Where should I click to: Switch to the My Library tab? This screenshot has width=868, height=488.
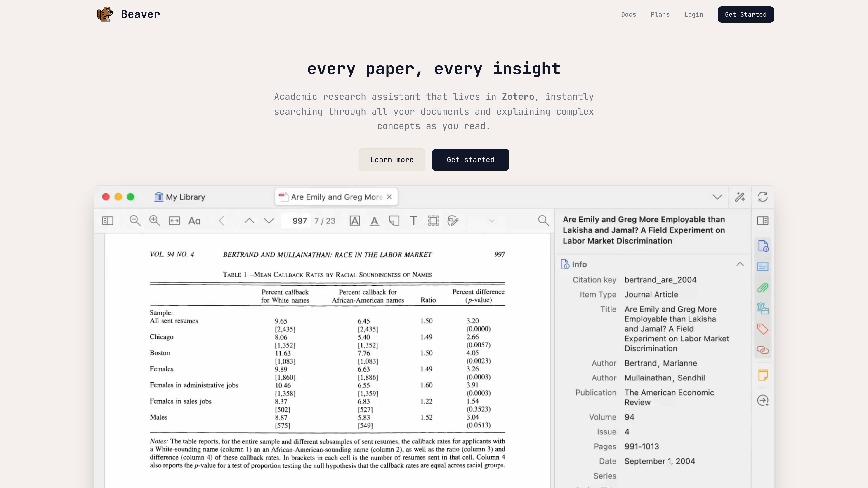tap(180, 197)
